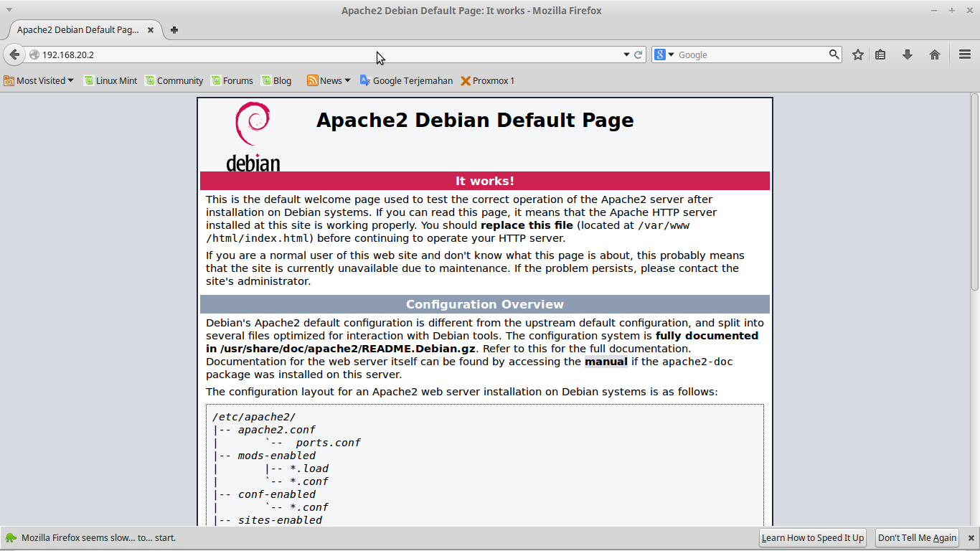Viewport: 980px width, 551px height.
Task: Click the window menu arrow in title bar
Action: point(9,9)
